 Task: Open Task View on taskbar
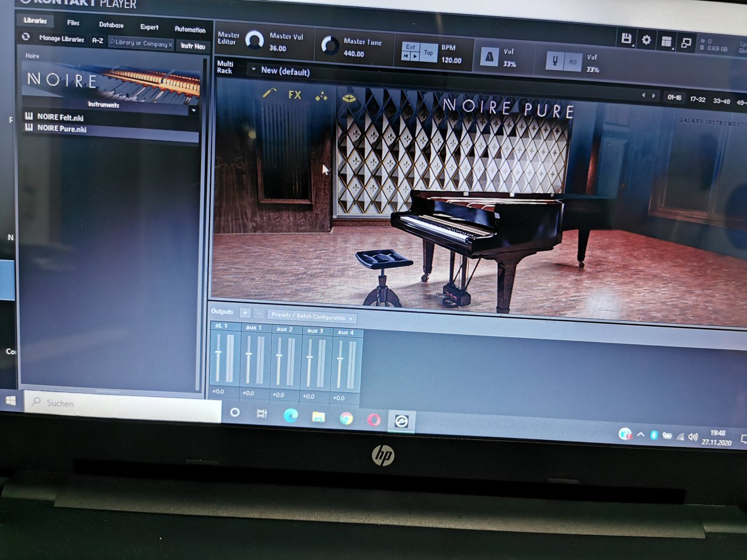point(262,414)
